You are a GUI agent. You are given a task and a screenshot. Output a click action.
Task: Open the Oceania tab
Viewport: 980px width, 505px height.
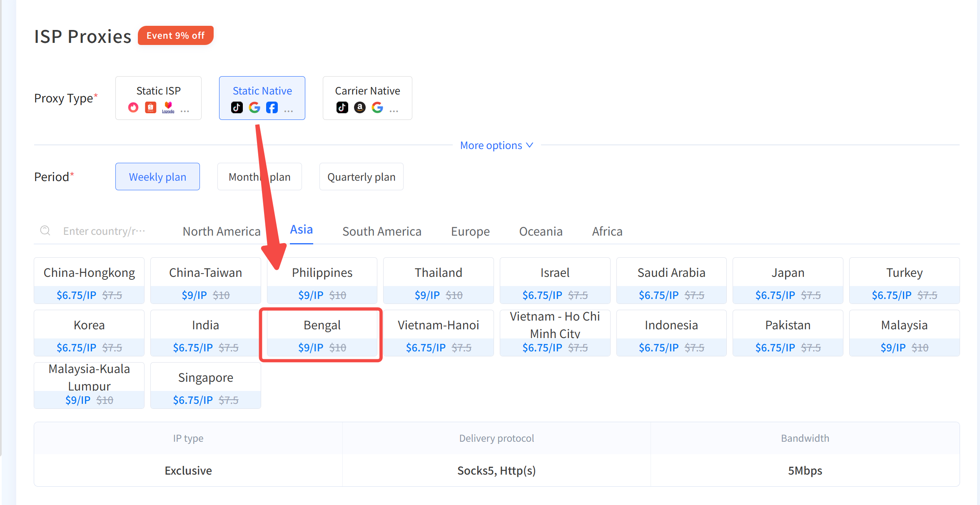click(x=541, y=231)
